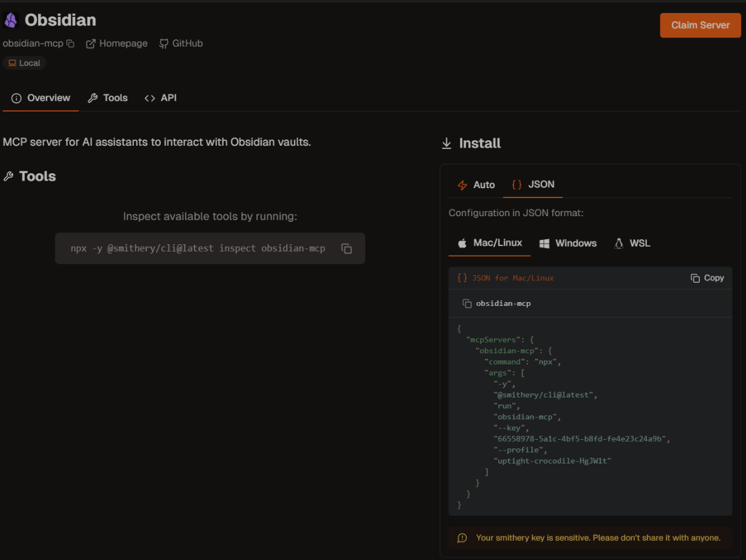The width and height of the screenshot is (746, 560).
Task: Click the key value string in JSON config
Action: click(x=581, y=439)
